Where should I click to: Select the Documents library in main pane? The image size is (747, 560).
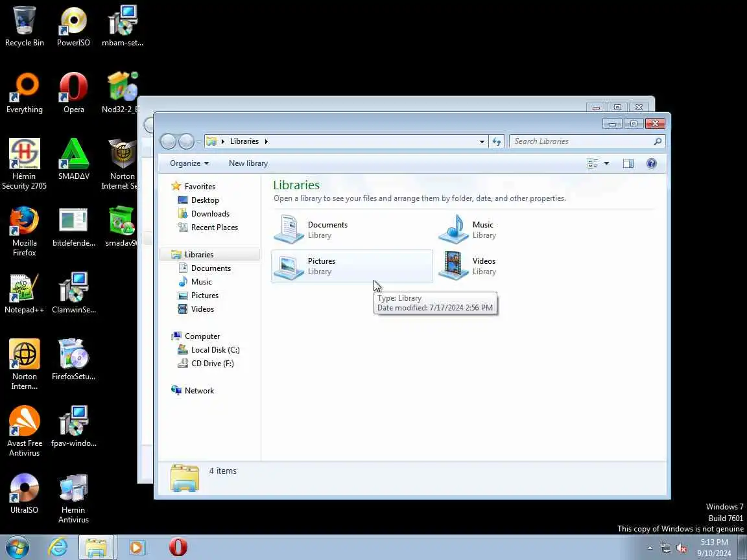coord(352,229)
